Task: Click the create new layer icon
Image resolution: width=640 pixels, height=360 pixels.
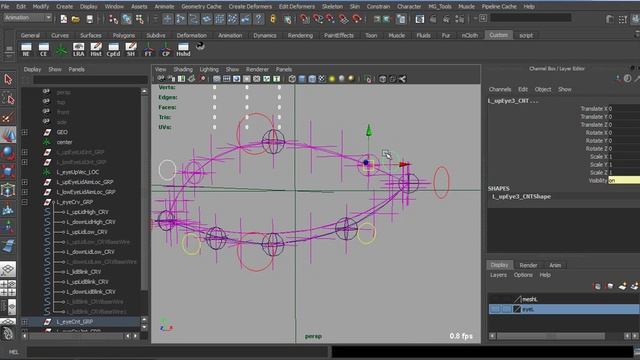Action: (622, 286)
